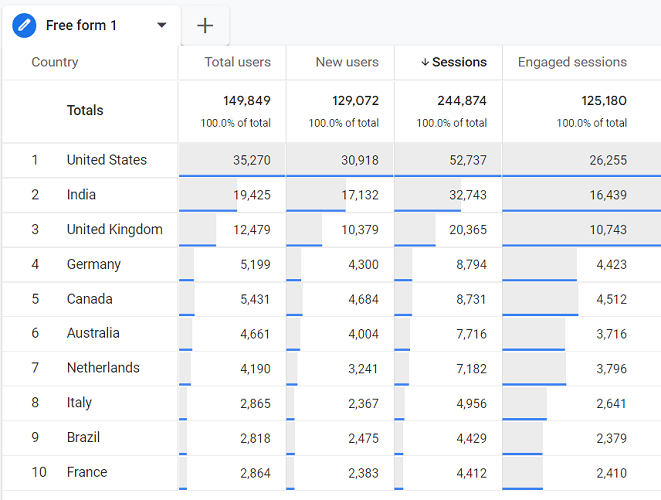Click India total users 19,425
This screenshot has height=500, width=661.
(252, 195)
